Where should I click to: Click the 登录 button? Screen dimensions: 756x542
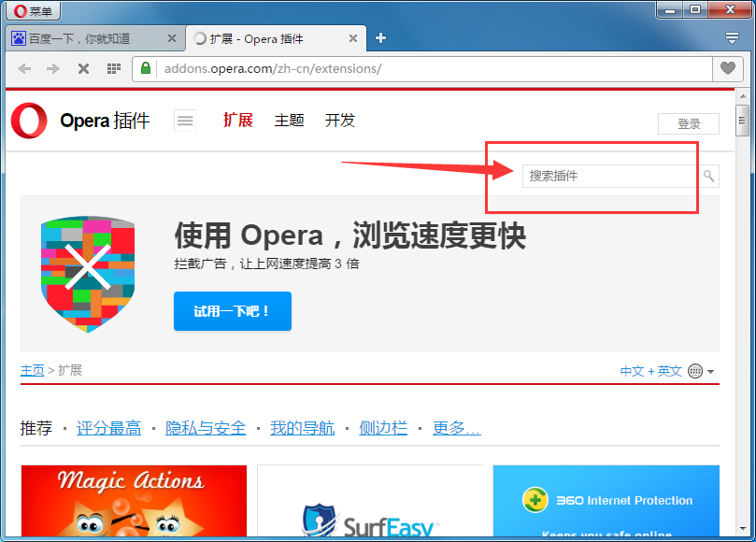pos(689,124)
